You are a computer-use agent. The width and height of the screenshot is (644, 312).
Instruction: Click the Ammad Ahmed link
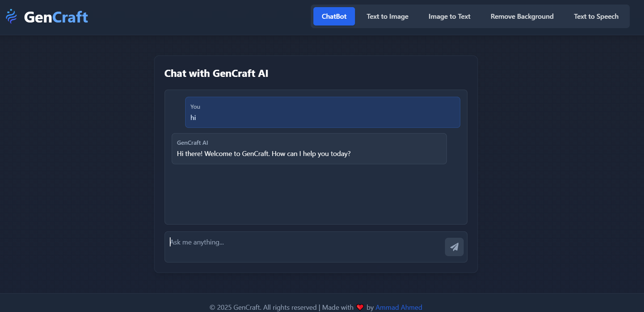coord(398,307)
